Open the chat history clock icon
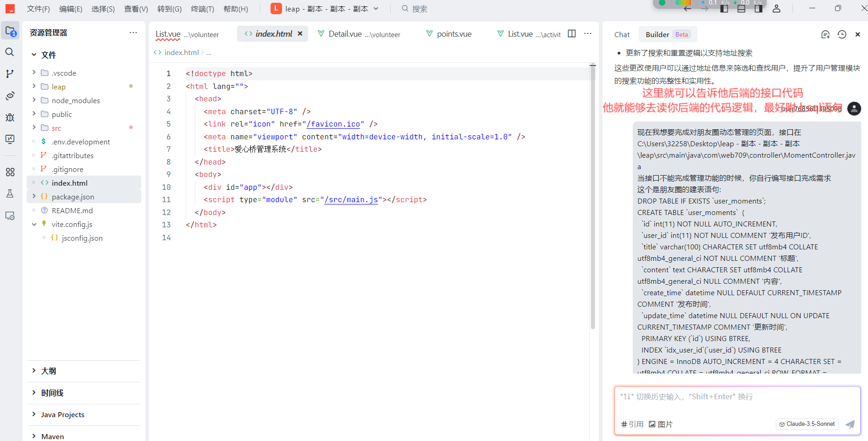868x441 pixels. (842, 34)
